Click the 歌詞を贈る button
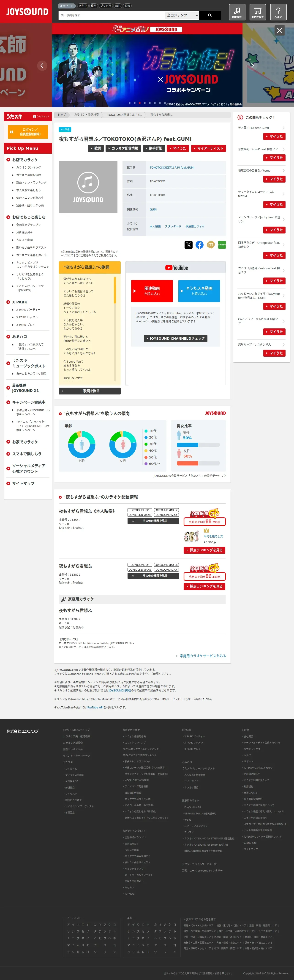 [x=90, y=391]
